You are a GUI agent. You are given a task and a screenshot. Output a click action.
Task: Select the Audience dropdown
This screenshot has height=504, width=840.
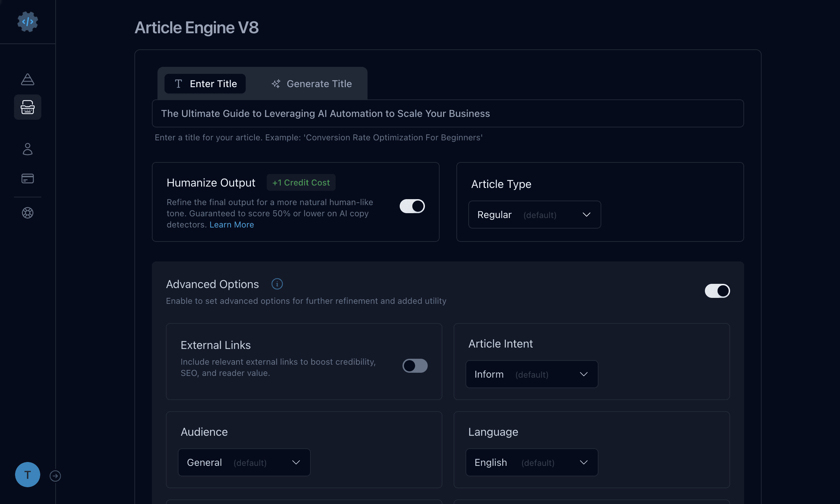coord(244,462)
